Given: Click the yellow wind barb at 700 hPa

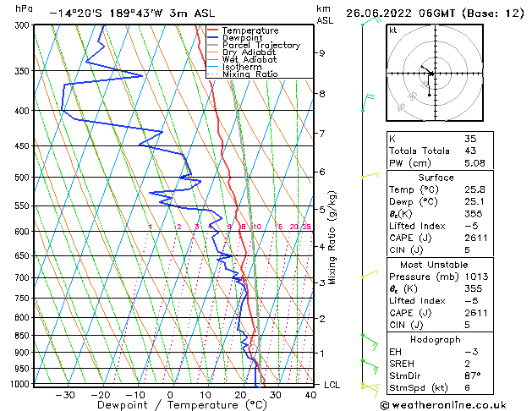Looking at the screenshot, I should click(370, 274).
